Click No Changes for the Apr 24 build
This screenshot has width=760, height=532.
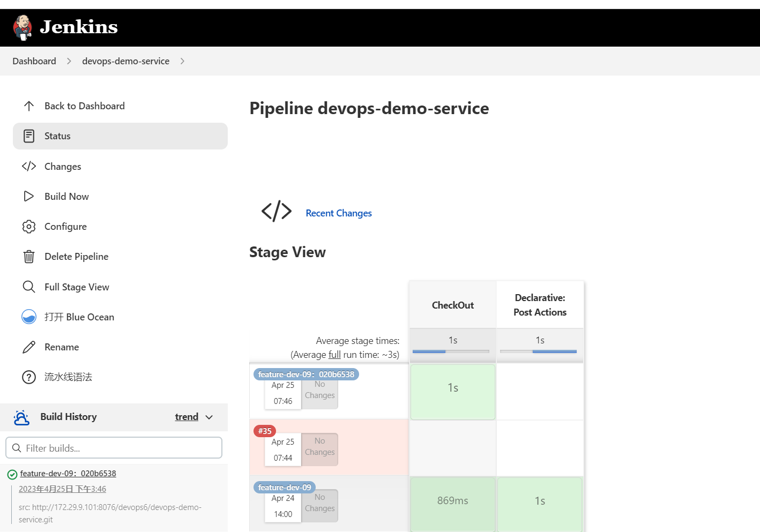320,505
